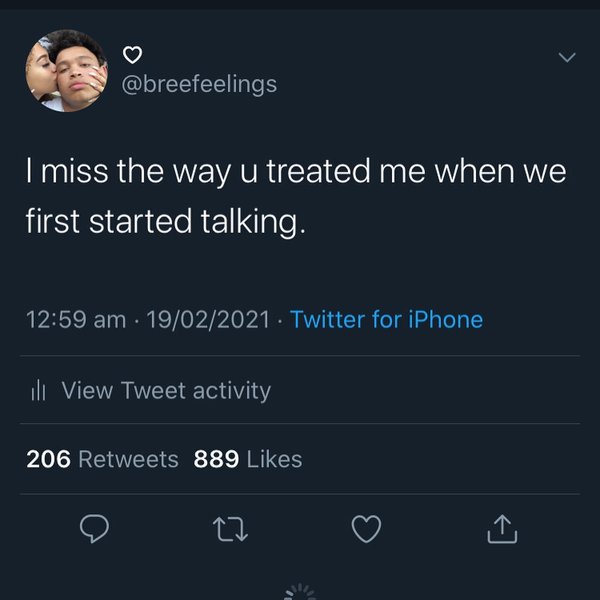Click the 206 retweet count number
600x600 pixels.
[48, 459]
